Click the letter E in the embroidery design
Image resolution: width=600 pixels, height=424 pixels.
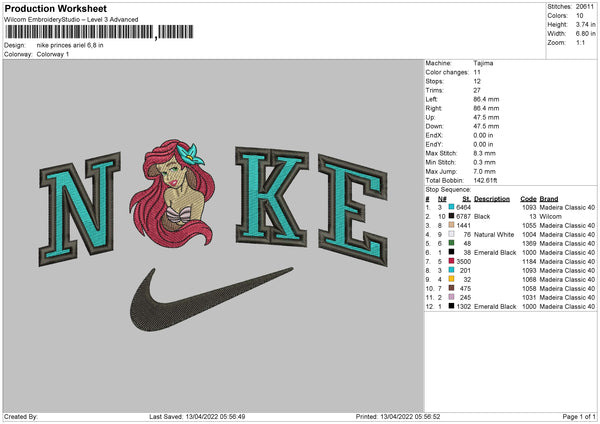[x=352, y=210]
